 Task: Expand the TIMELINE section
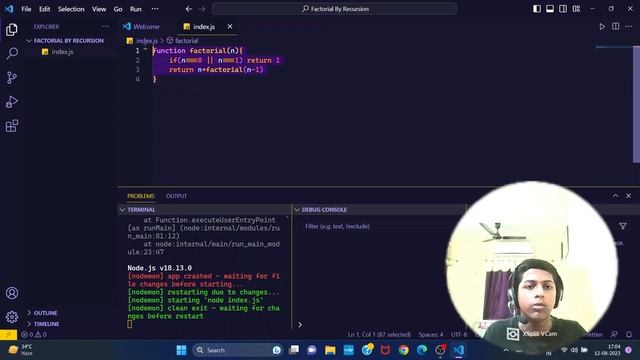pyautogui.click(x=47, y=324)
